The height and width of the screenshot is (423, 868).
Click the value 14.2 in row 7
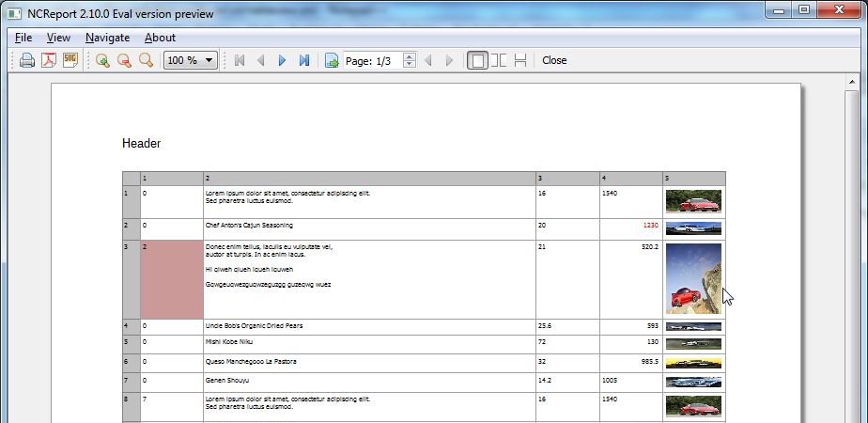point(544,381)
